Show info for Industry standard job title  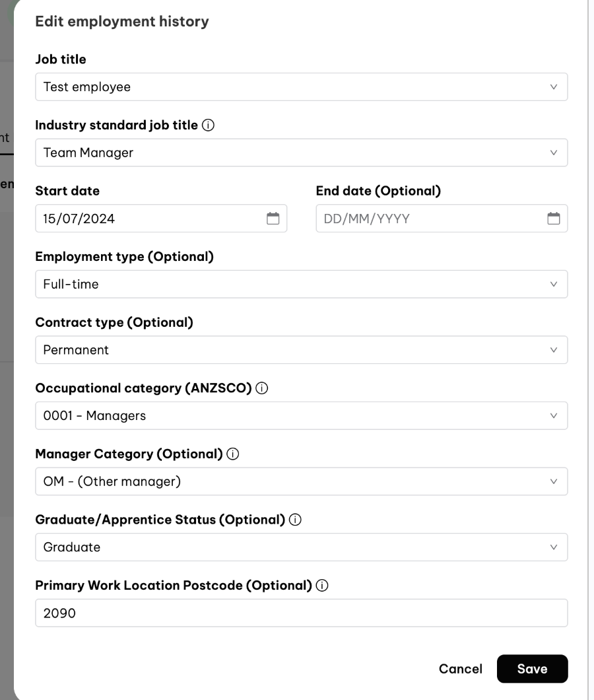click(208, 125)
